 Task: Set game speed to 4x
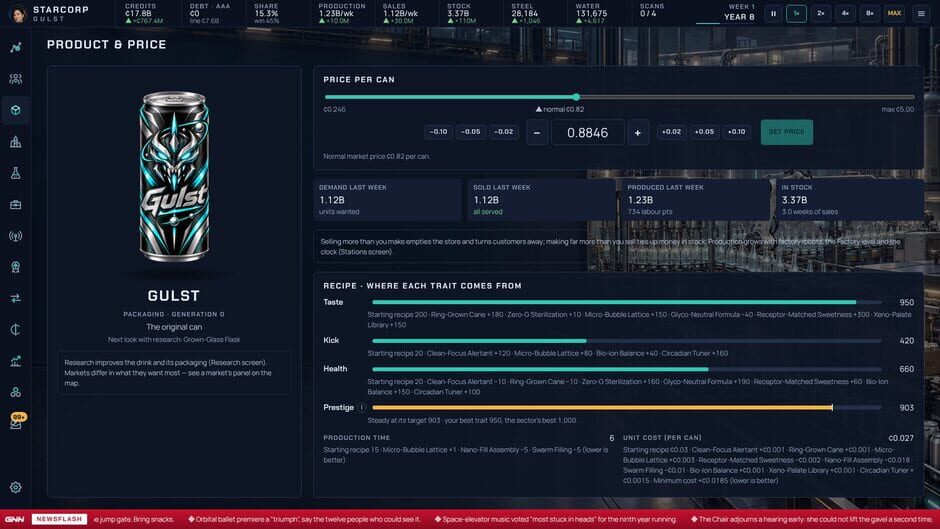tap(845, 13)
